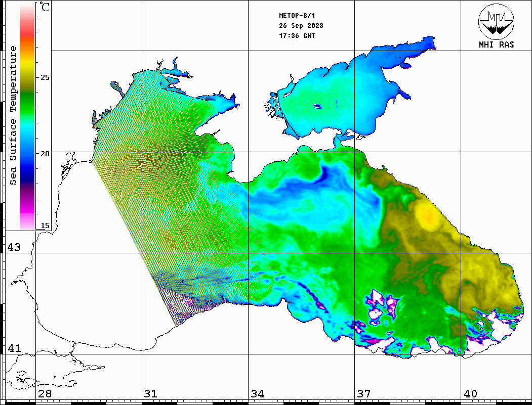Click the latitude label '43'
Screen dimensions: 532x405
click(x=14, y=247)
